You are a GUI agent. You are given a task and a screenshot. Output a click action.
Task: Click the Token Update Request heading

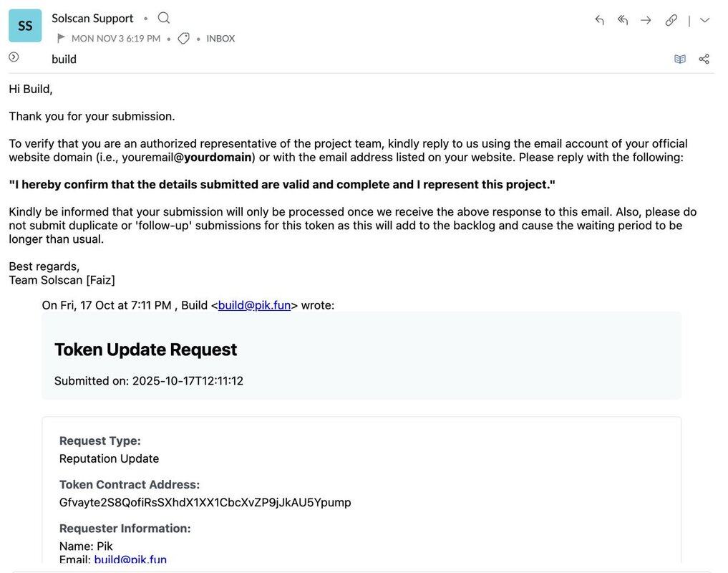click(145, 350)
